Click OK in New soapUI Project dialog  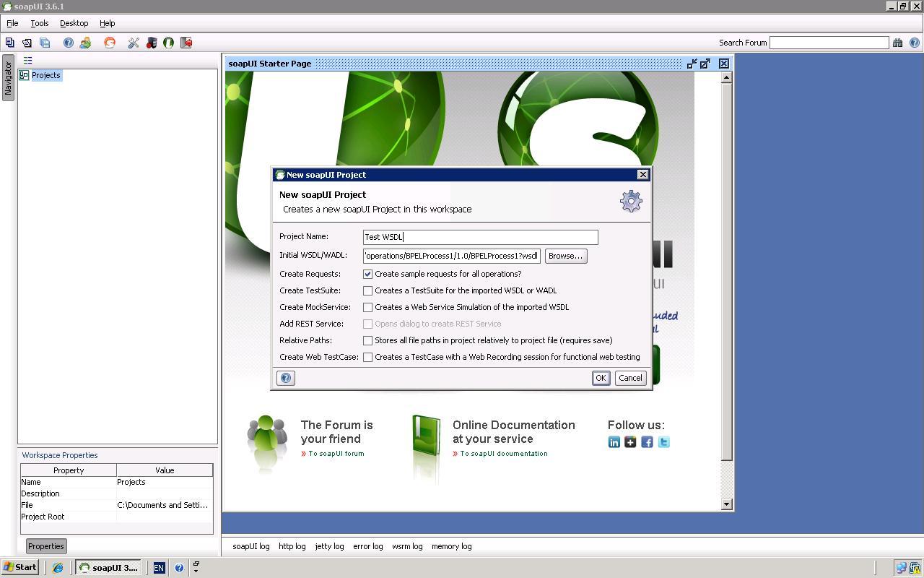[x=601, y=378]
